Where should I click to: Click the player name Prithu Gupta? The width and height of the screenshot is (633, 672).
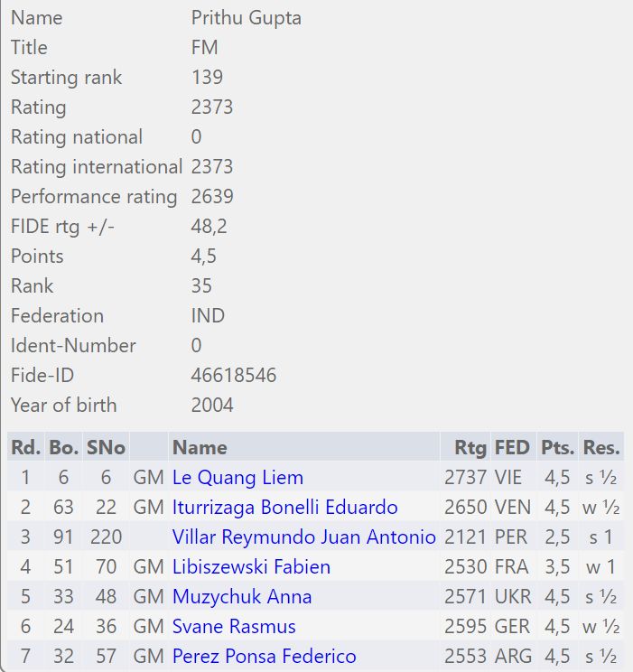pyautogui.click(x=247, y=17)
